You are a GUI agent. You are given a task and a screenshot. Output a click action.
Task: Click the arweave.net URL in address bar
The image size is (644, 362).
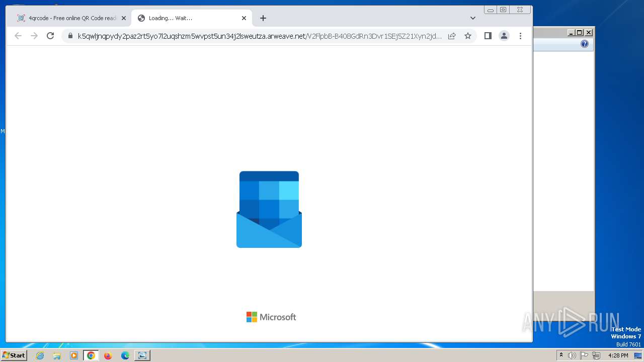click(x=260, y=36)
